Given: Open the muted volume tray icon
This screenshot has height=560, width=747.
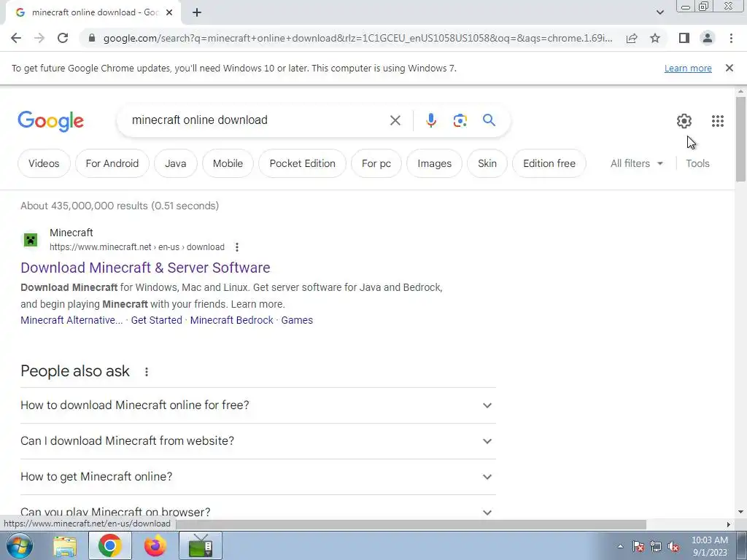Looking at the screenshot, I should click(x=673, y=547).
